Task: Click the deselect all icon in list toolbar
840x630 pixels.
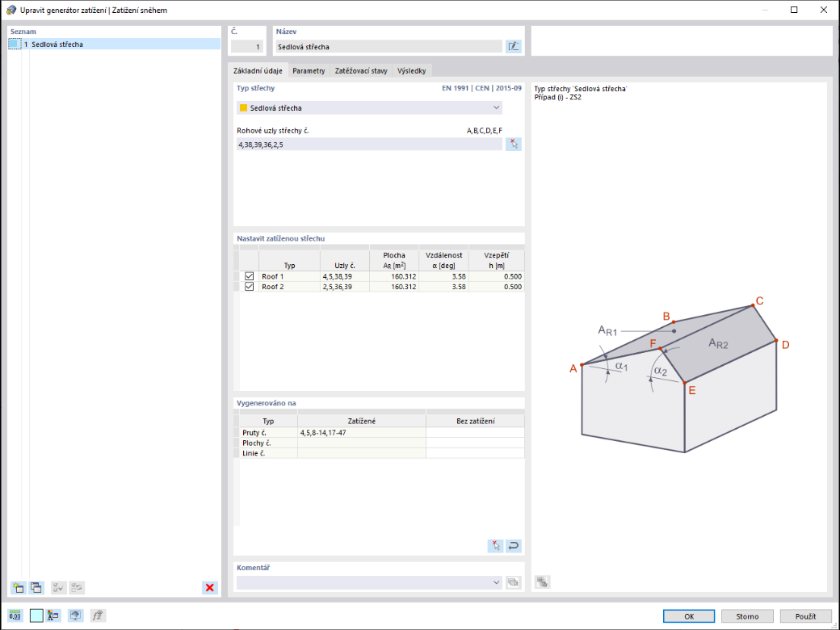Action: pos(77,588)
